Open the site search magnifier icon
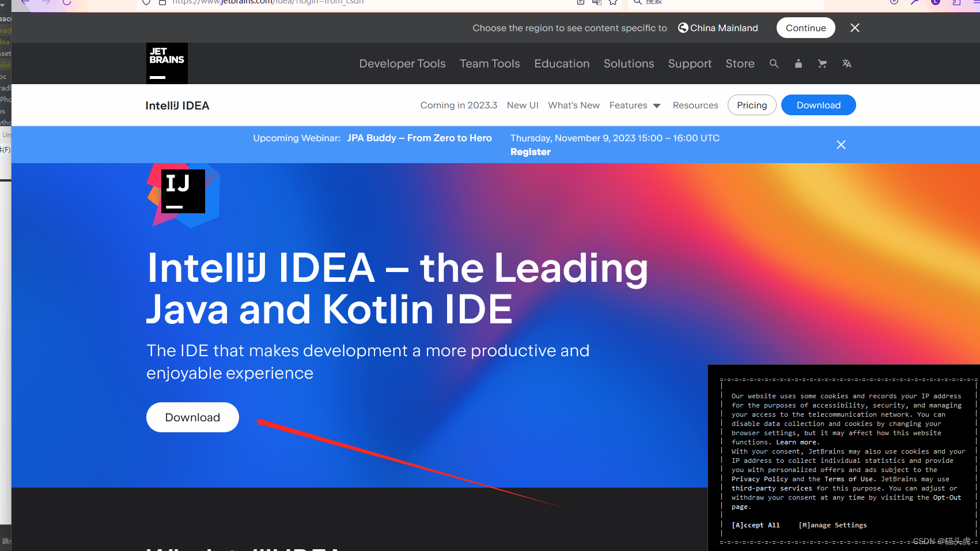The width and height of the screenshot is (980, 551). click(774, 63)
